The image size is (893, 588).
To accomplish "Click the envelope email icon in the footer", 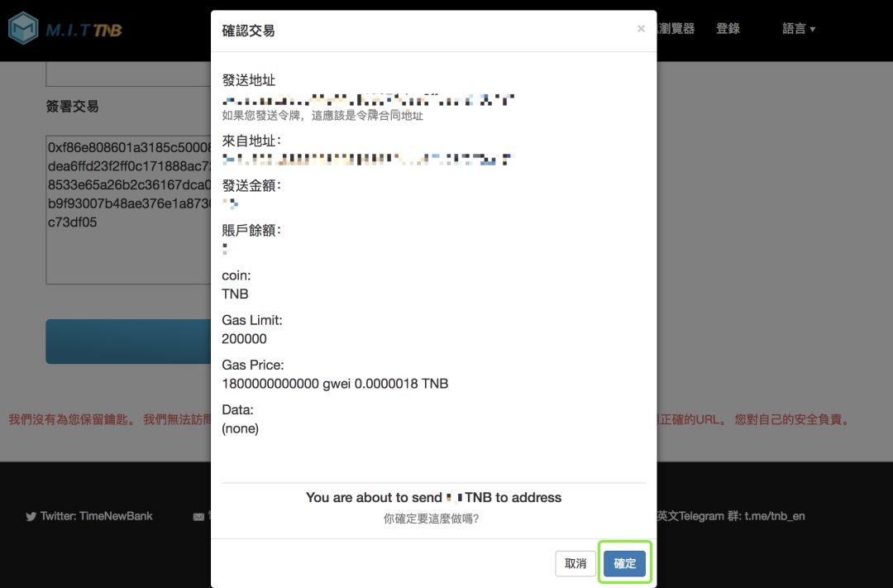I will (x=198, y=515).
